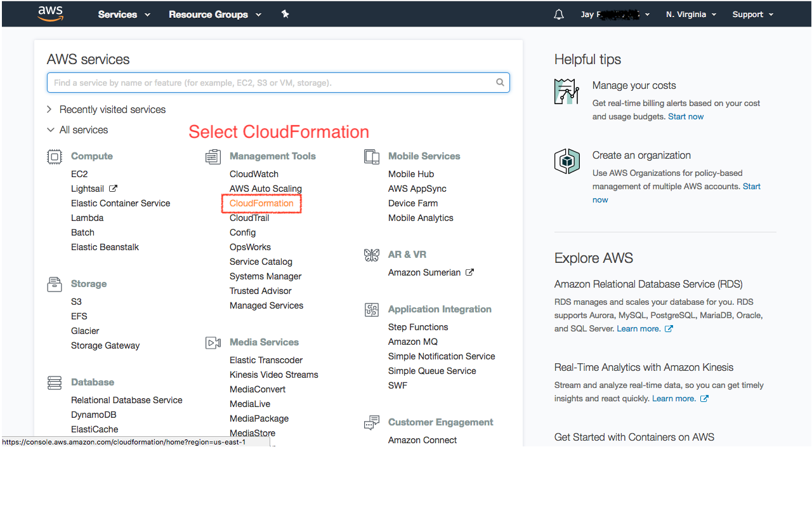Open Amazon MQ service
812x508 pixels.
[x=413, y=342]
